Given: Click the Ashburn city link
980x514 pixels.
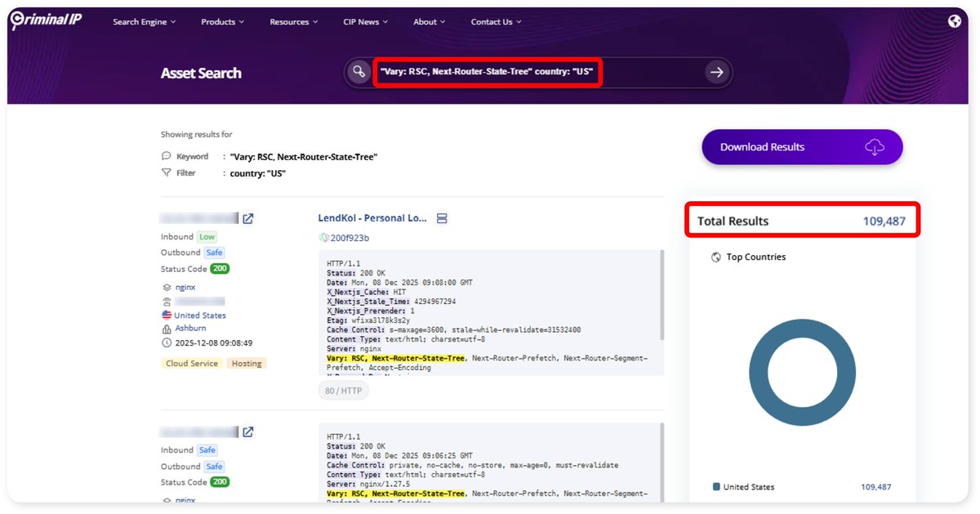Looking at the screenshot, I should (x=190, y=329).
